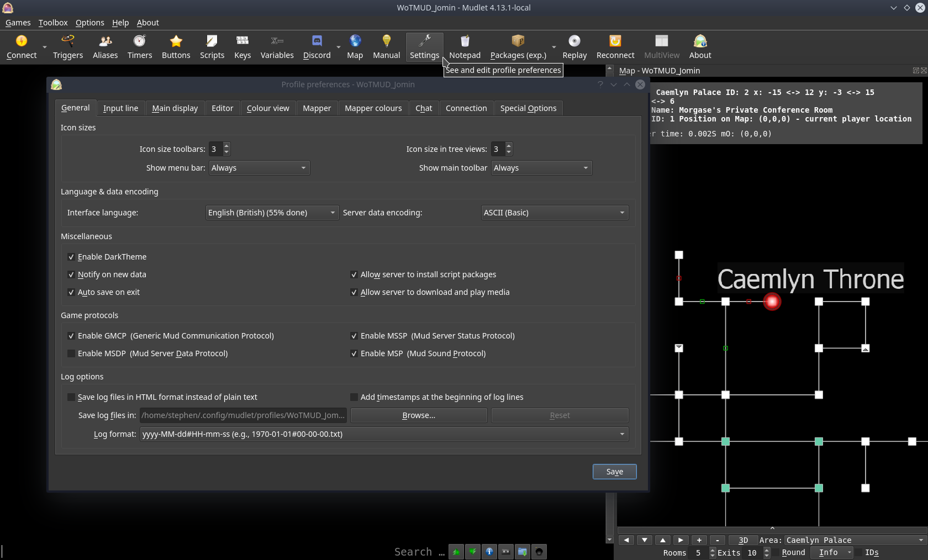Click the log files path field
The width and height of the screenshot is (928, 560).
pos(244,415)
